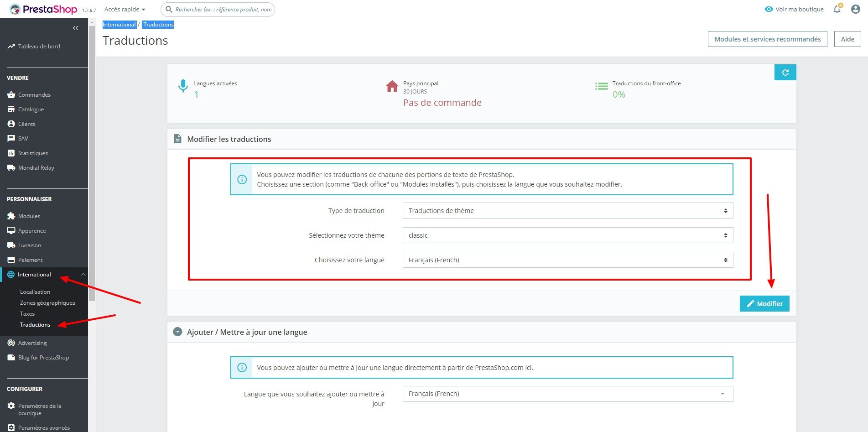Click the Livraison truck icon
The width and height of the screenshot is (868, 432).
[x=11, y=245]
